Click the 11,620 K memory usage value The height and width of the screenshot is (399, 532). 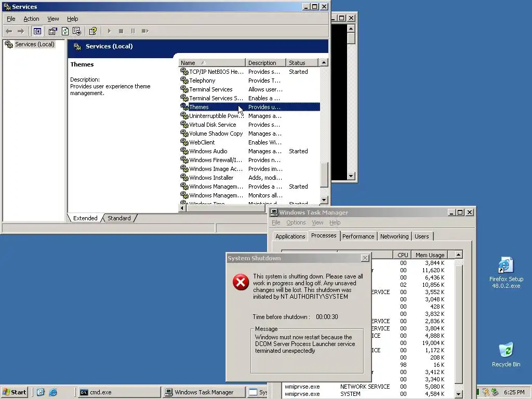tap(433, 270)
